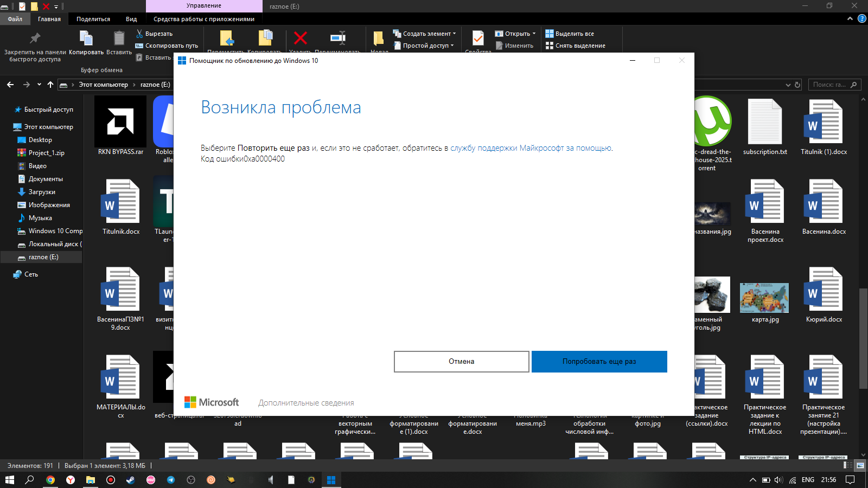Click the Rename icon in Explorer ribbon
Image resolution: width=868 pixels, height=488 pixels.
(337, 38)
